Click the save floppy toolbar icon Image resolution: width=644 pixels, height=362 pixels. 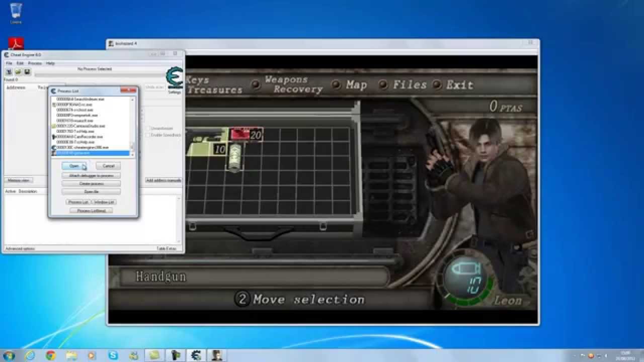(x=27, y=72)
